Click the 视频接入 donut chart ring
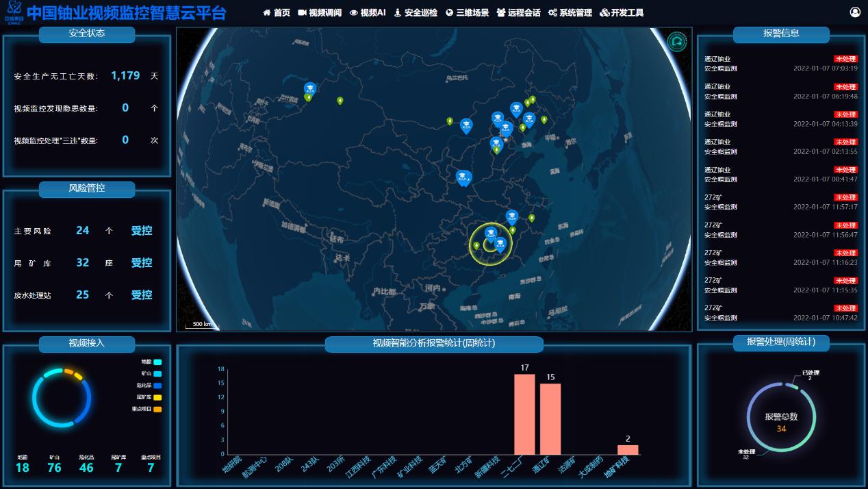This screenshot has width=868, height=489. tap(62, 399)
